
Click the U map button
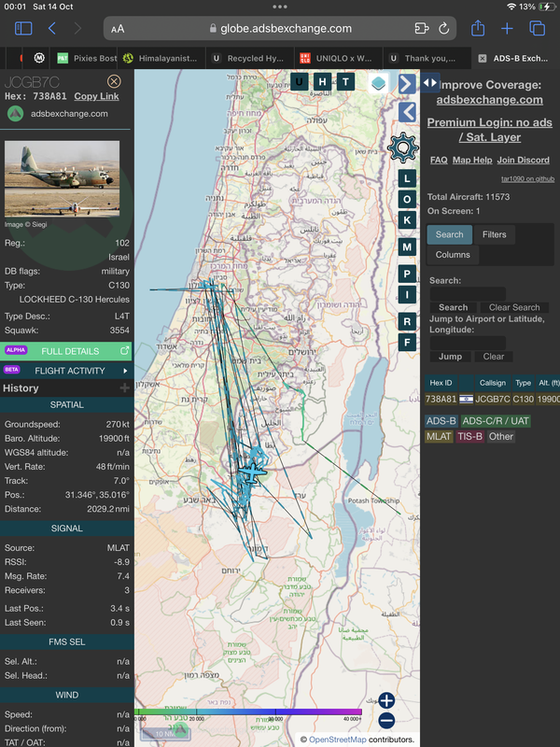coord(299,82)
